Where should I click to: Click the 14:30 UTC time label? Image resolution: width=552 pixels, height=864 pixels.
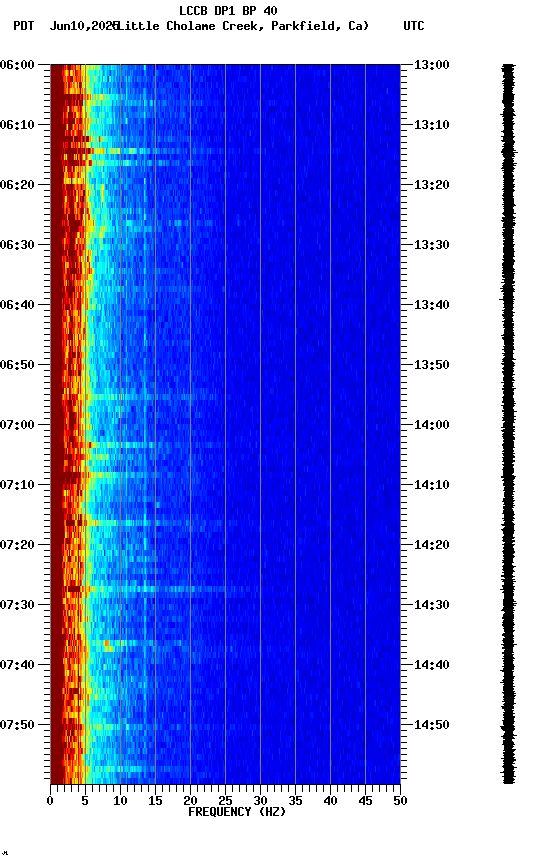coord(432,605)
